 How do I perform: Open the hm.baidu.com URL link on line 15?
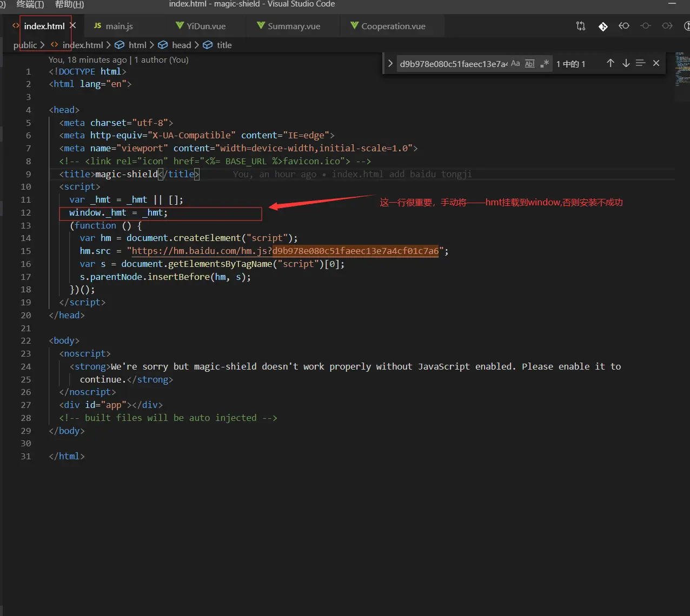[285, 251]
